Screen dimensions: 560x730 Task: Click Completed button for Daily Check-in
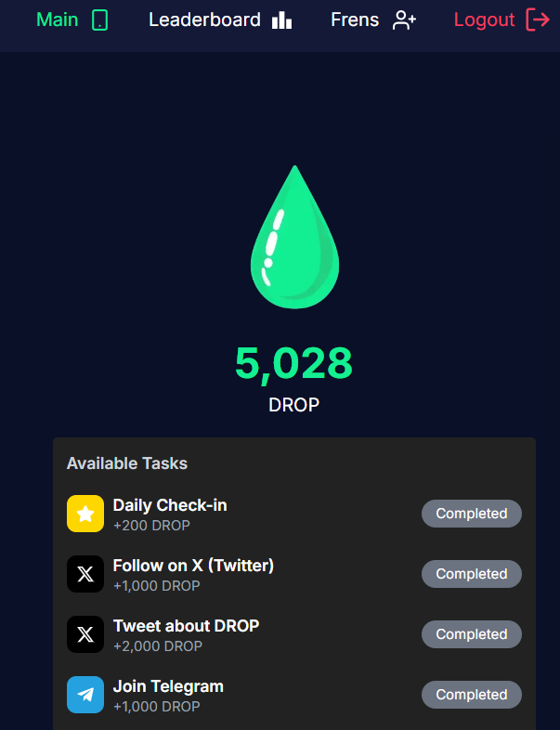click(x=472, y=514)
